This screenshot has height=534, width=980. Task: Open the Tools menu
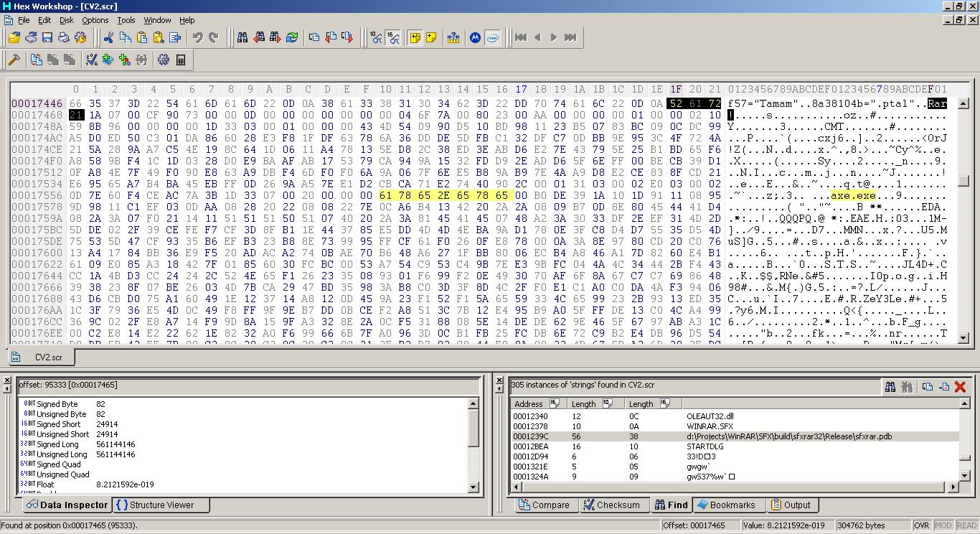click(x=126, y=20)
